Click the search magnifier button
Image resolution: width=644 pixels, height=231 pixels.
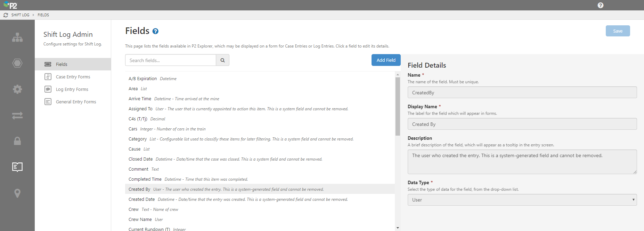tap(222, 60)
